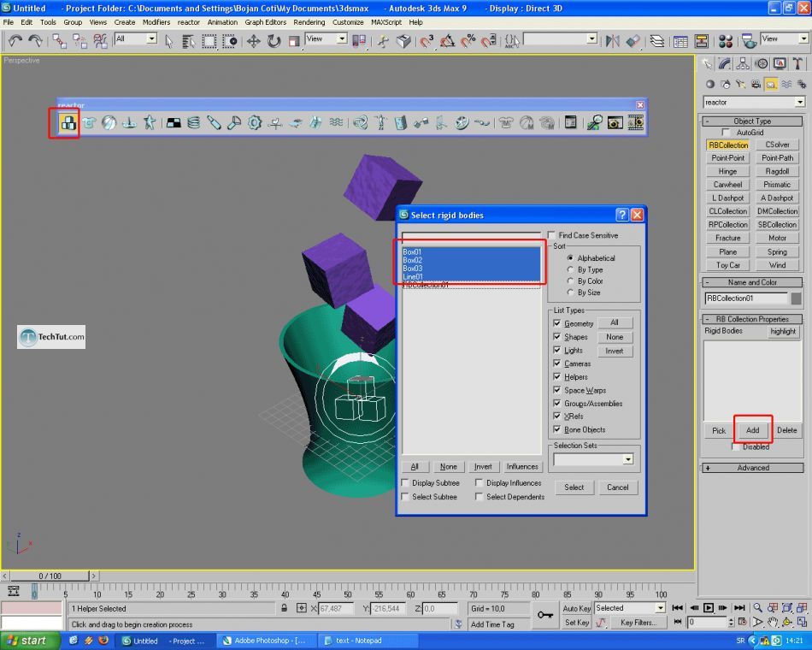The height and width of the screenshot is (650, 812).
Task: Open the Display command panel
Action: coord(780,64)
